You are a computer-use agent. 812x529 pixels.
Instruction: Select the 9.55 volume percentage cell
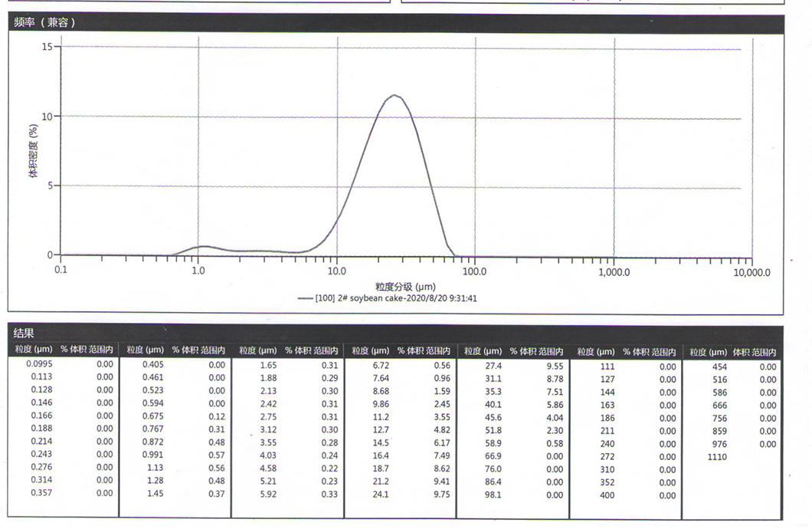click(x=553, y=366)
